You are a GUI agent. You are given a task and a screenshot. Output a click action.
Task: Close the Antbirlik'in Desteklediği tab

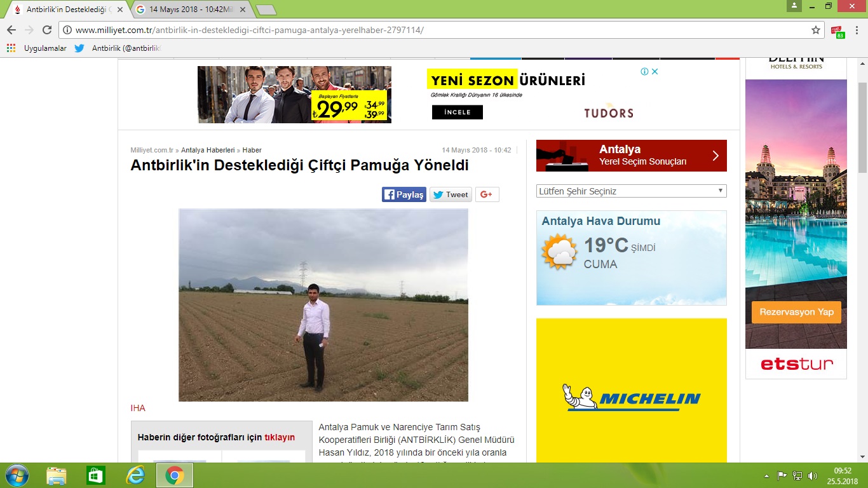tap(120, 10)
